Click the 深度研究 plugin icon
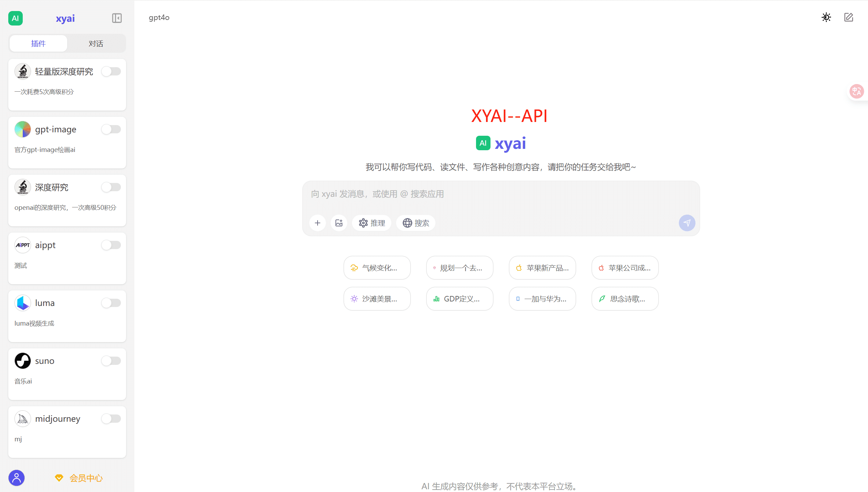Image resolution: width=868 pixels, height=492 pixels. 23,187
